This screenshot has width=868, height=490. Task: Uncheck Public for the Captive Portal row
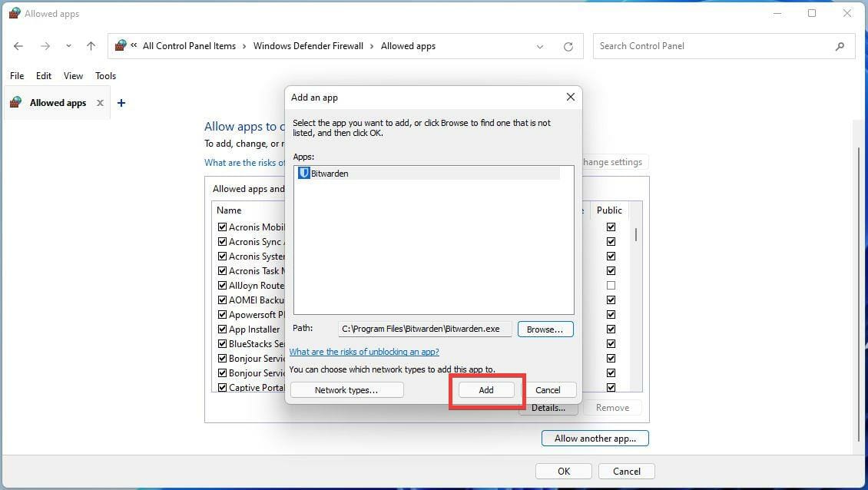click(611, 388)
